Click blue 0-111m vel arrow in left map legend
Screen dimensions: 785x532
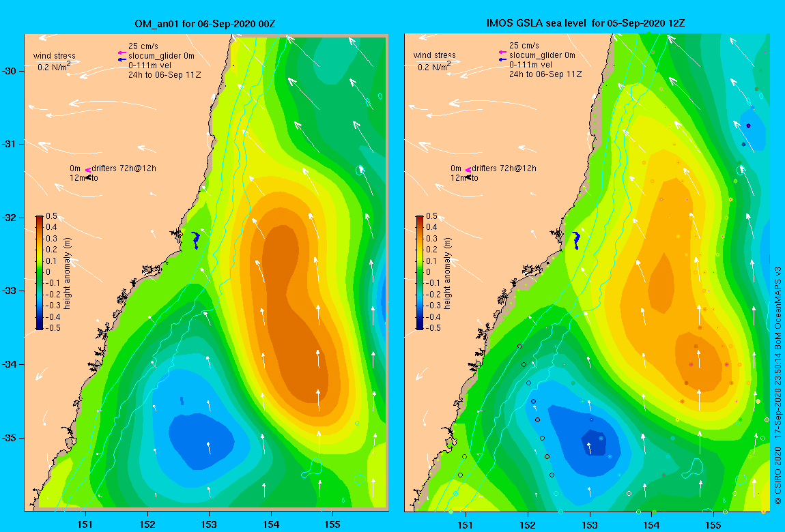point(122,60)
